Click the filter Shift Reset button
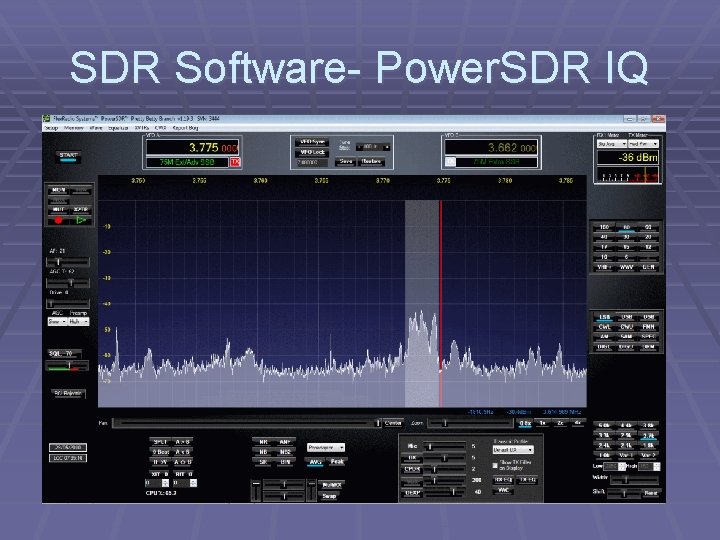This screenshot has width=720, height=540. click(x=652, y=493)
